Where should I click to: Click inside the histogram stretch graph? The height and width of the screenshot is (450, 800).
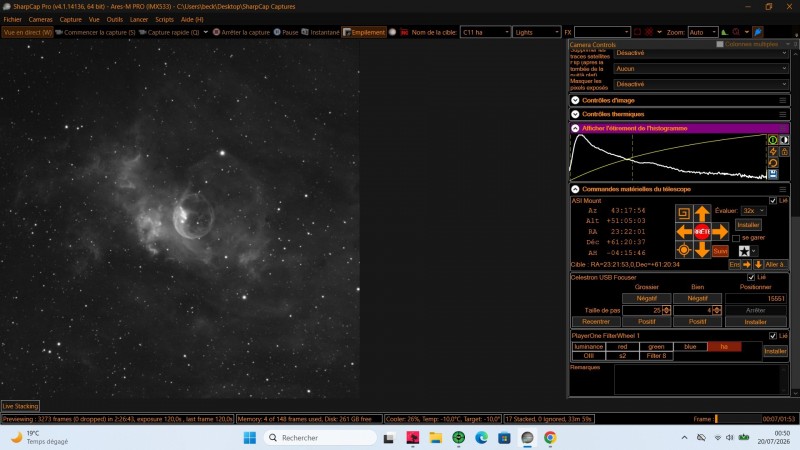click(x=668, y=157)
